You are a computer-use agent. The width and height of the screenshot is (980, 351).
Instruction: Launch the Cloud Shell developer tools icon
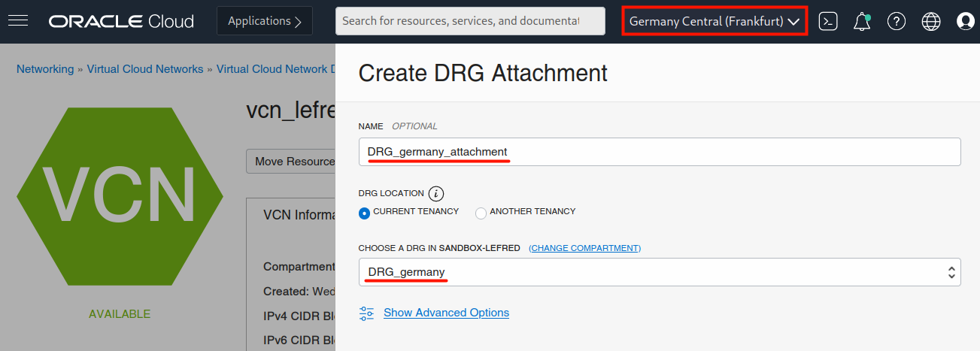[x=828, y=21]
